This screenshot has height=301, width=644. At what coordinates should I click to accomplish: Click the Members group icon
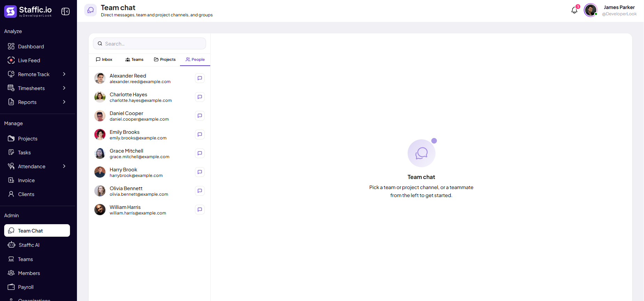pyautogui.click(x=11, y=273)
